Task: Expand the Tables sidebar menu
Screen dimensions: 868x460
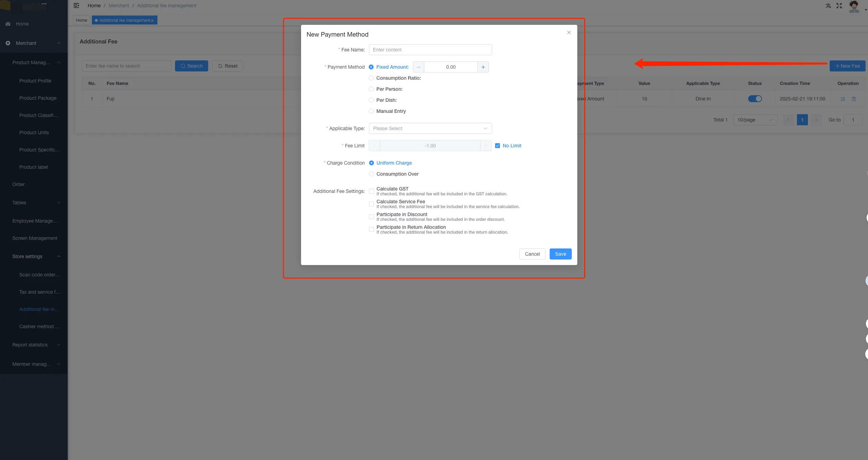Action: (x=34, y=203)
